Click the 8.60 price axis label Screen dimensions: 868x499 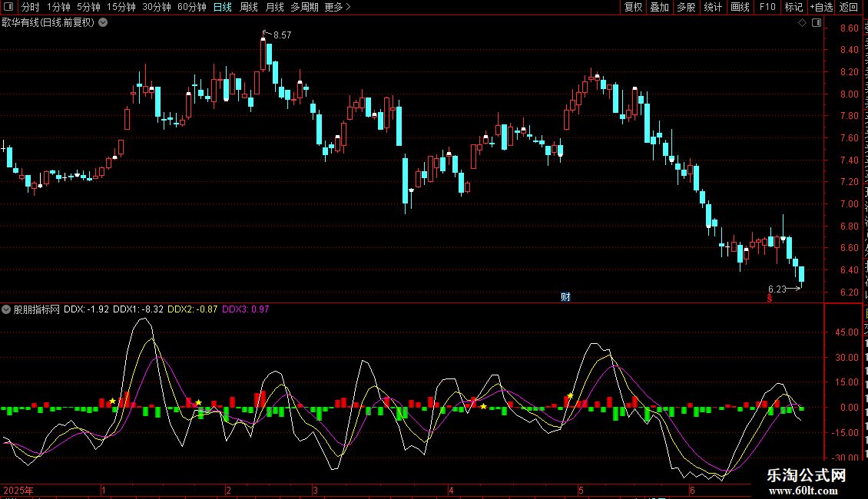[849, 28]
